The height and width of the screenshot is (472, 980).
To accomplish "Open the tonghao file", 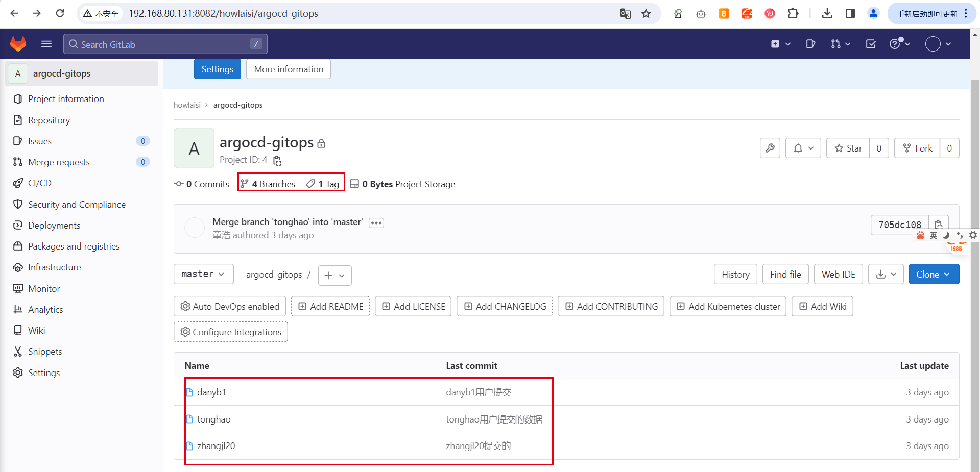I will click(213, 419).
